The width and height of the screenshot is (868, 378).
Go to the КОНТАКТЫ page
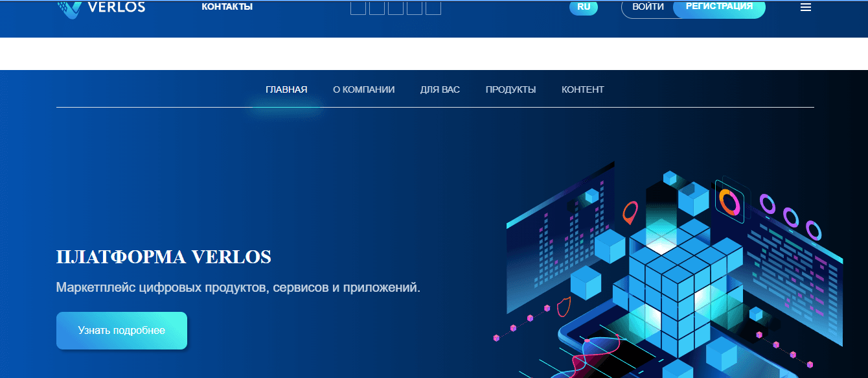click(x=227, y=6)
